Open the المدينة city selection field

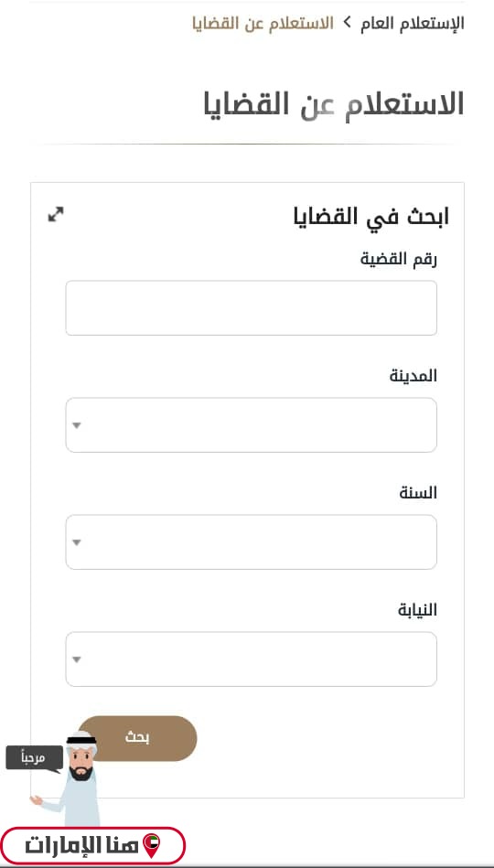(251, 424)
